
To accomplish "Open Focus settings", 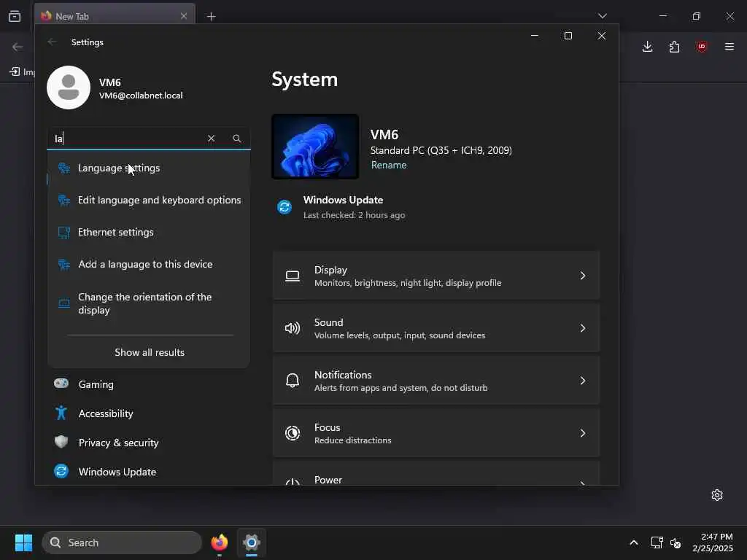I will (x=436, y=433).
